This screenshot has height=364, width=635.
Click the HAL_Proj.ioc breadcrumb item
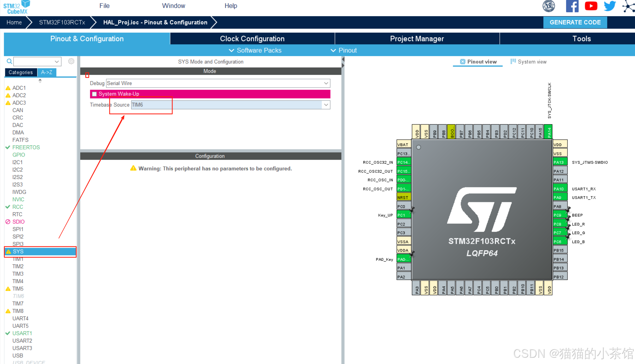tap(155, 22)
